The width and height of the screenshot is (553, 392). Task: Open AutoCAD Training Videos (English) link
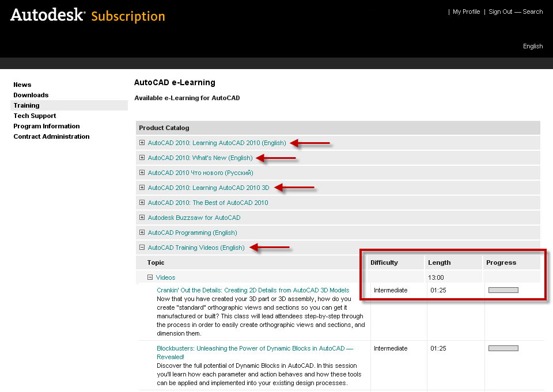(196, 248)
